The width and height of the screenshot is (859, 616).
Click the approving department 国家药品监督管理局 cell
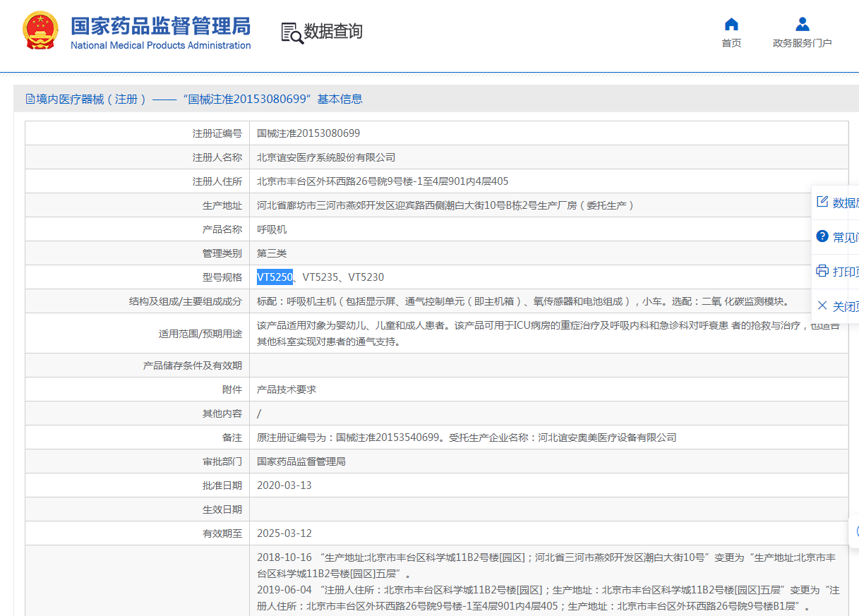pyautogui.click(x=301, y=461)
